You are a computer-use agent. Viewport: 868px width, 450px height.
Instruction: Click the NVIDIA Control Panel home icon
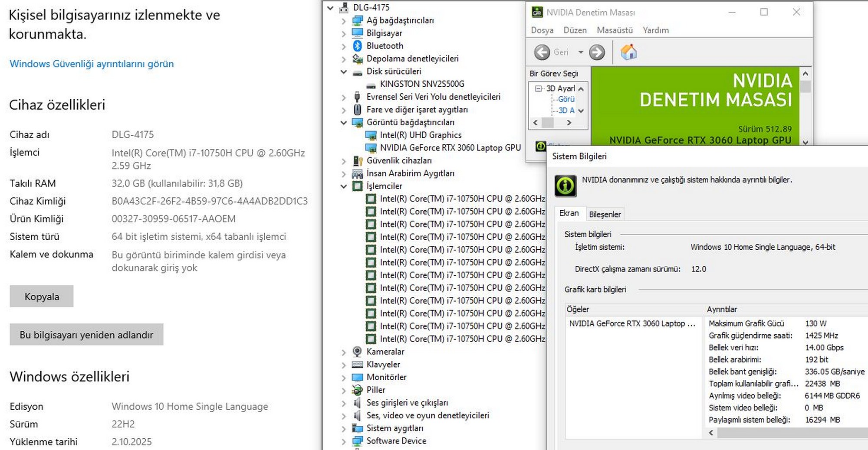(x=628, y=52)
